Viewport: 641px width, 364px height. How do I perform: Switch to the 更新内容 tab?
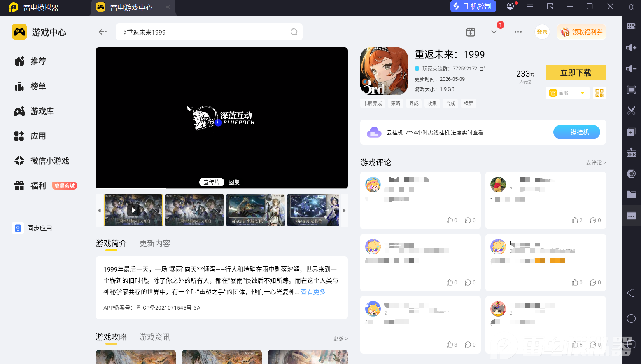(x=155, y=243)
